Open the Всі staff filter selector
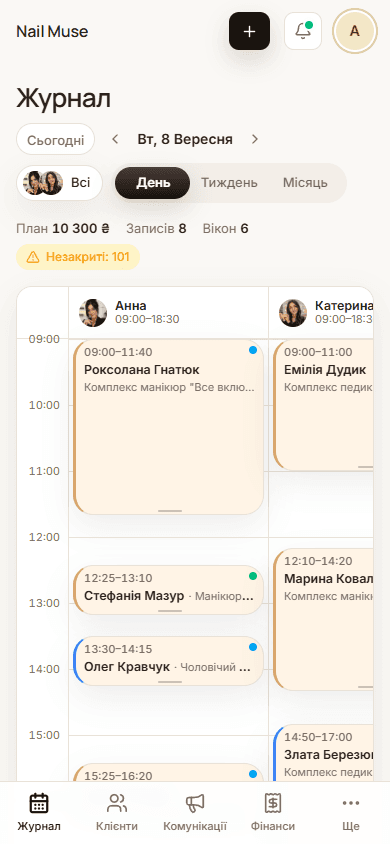Viewport: 390px width, 844px height. coord(59,183)
